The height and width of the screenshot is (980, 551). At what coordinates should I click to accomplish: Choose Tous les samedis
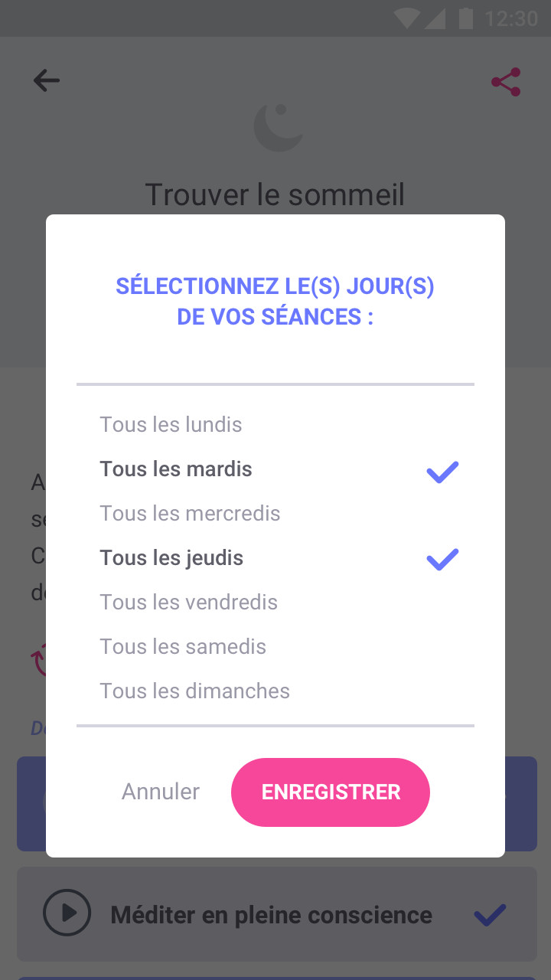[183, 647]
